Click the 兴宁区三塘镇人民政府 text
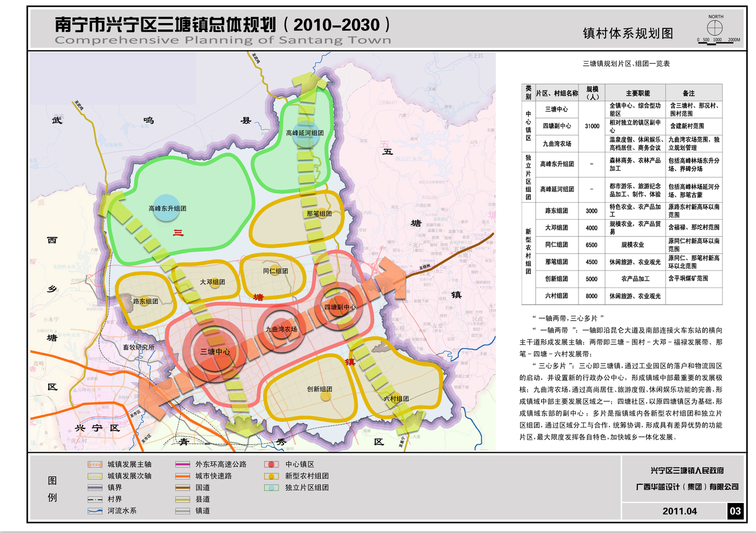The height and width of the screenshot is (533, 756). tap(687, 470)
